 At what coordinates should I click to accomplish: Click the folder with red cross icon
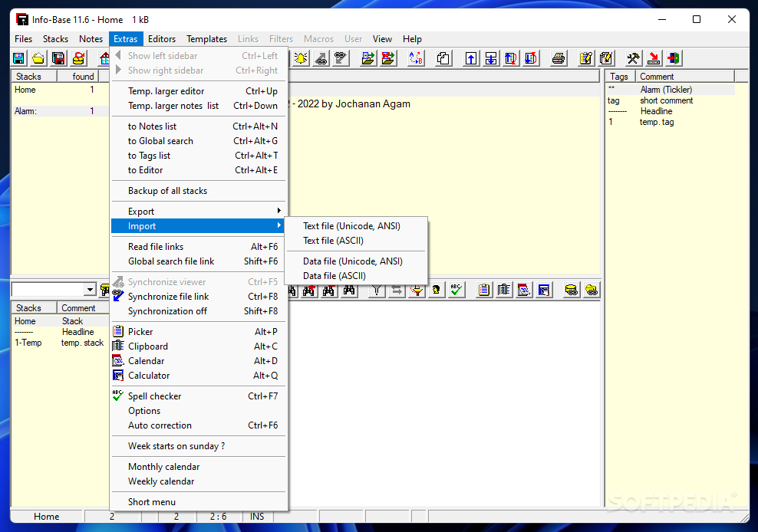coord(387,58)
